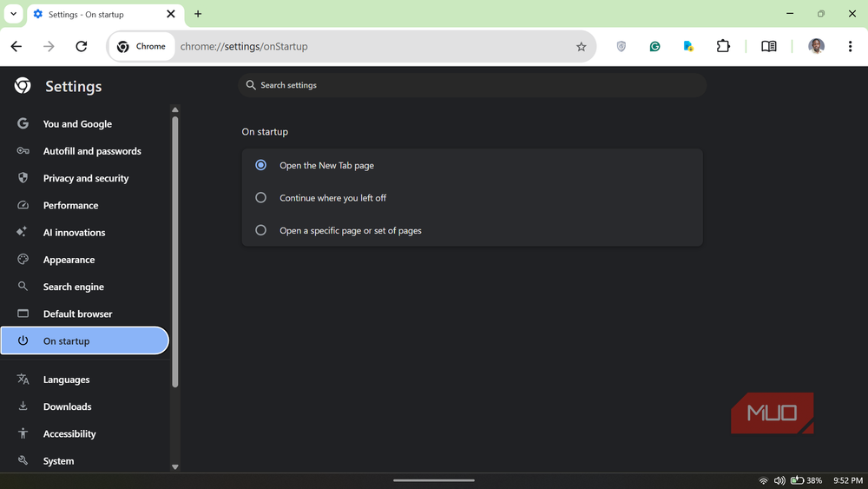Click the sidebar scrollbar thumb

[x=175, y=252]
